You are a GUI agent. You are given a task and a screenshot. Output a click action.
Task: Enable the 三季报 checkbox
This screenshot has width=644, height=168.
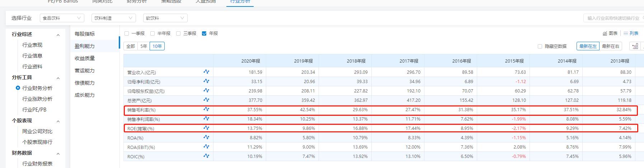coord(178,33)
